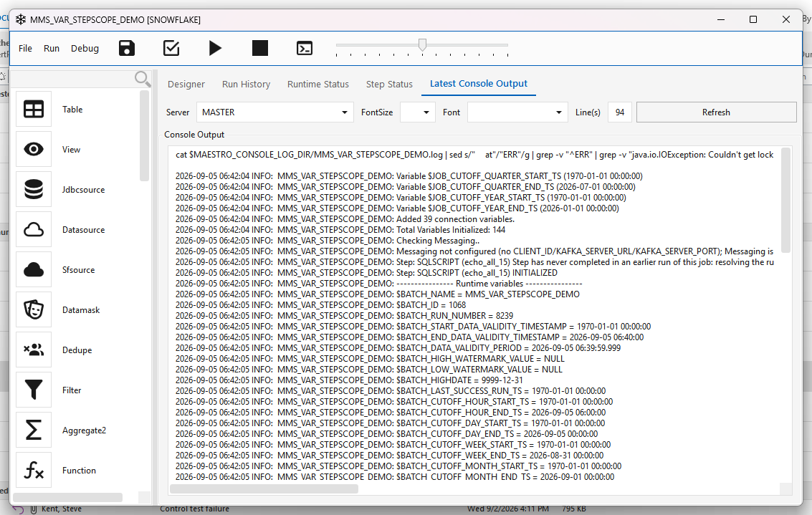Viewport: 812px width, 515px height.
Task: Click the Save disk icon in toolbar
Action: (127, 48)
